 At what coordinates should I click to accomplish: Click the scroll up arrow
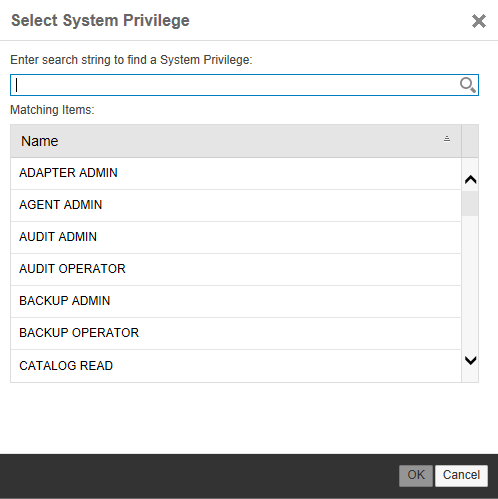click(x=470, y=180)
